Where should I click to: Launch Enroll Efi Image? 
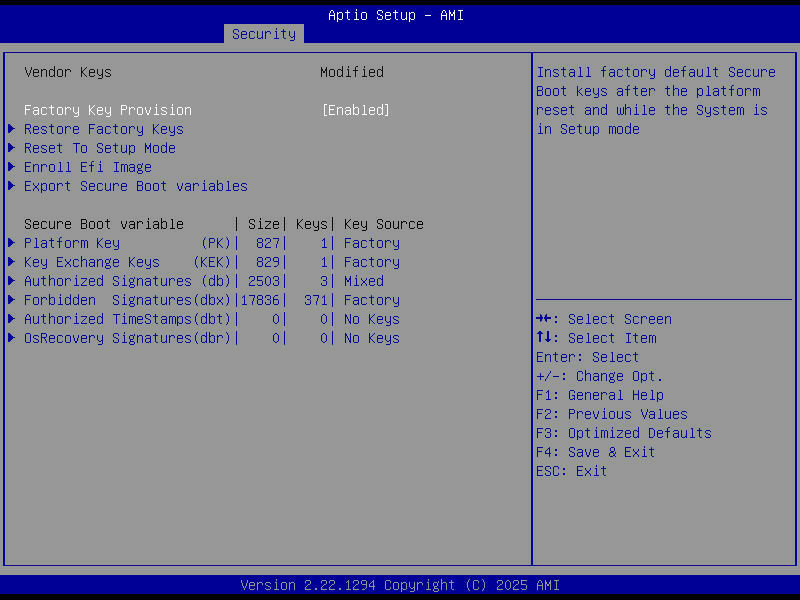coord(91,166)
